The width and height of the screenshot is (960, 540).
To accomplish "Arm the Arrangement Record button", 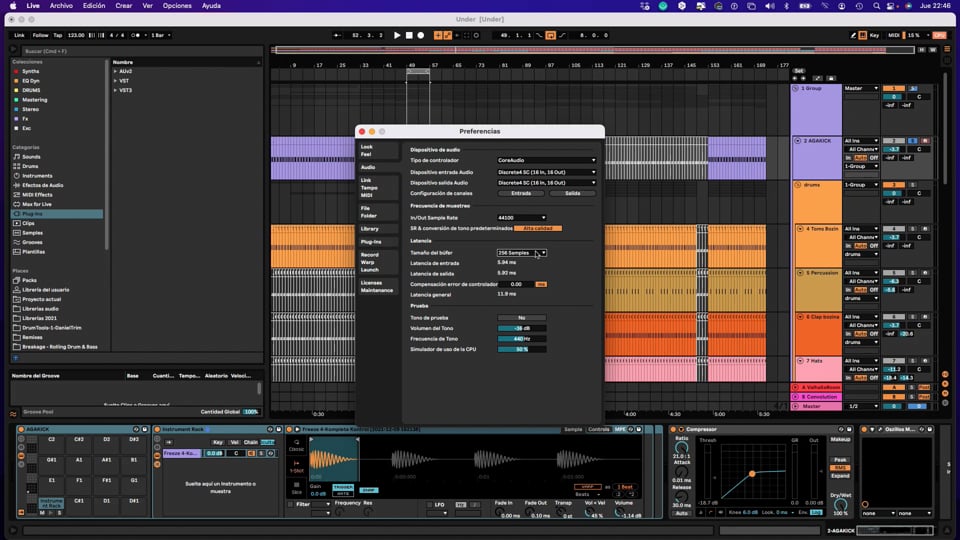I will pyautogui.click(x=421, y=36).
